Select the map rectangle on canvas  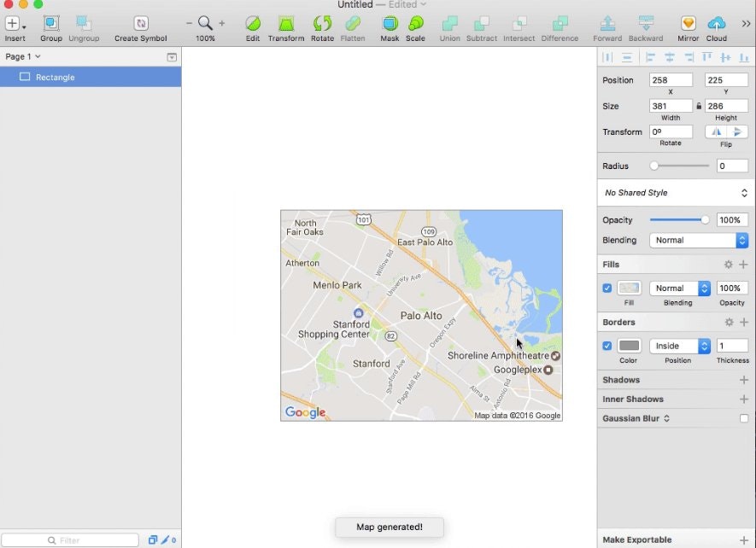pos(421,316)
